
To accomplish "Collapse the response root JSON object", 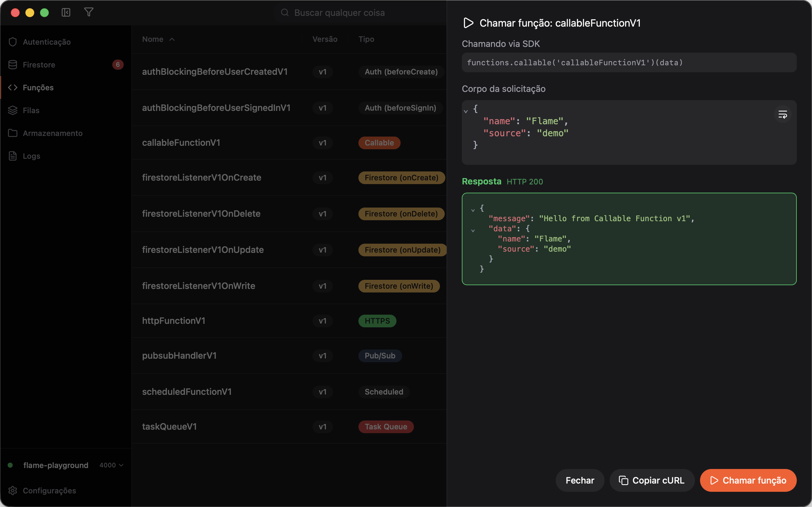I will click(x=473, y=210).
